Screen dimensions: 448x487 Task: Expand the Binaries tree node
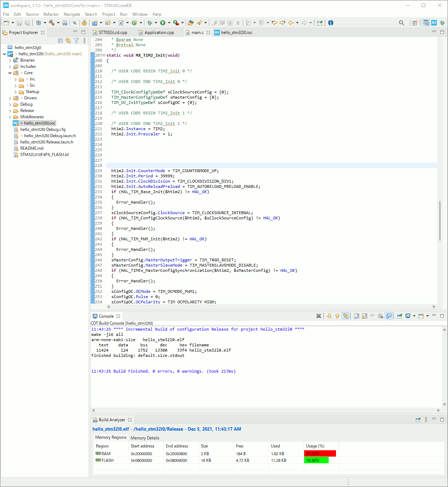[10, 60]
